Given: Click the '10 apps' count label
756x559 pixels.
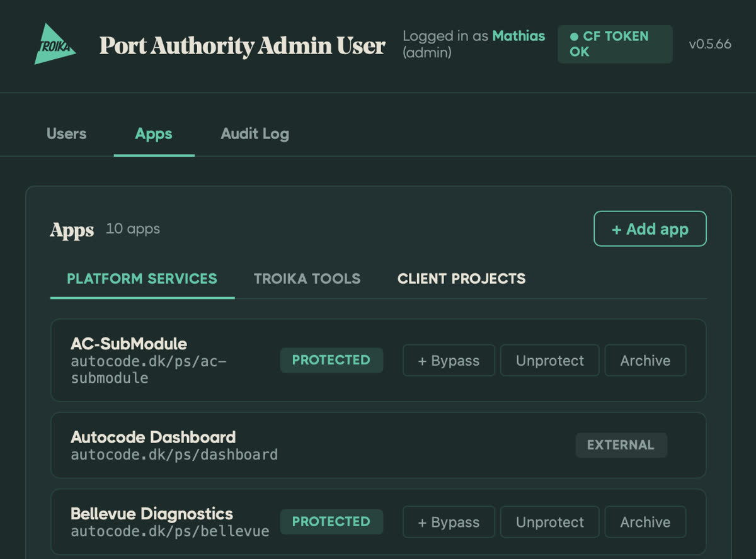Looking at the screenshot, I should coord(133,229).
